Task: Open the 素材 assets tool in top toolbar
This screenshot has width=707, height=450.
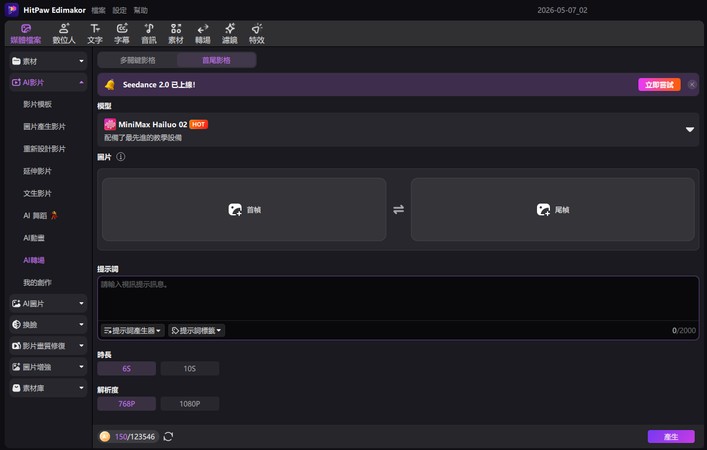Action: tap(176, 34)
